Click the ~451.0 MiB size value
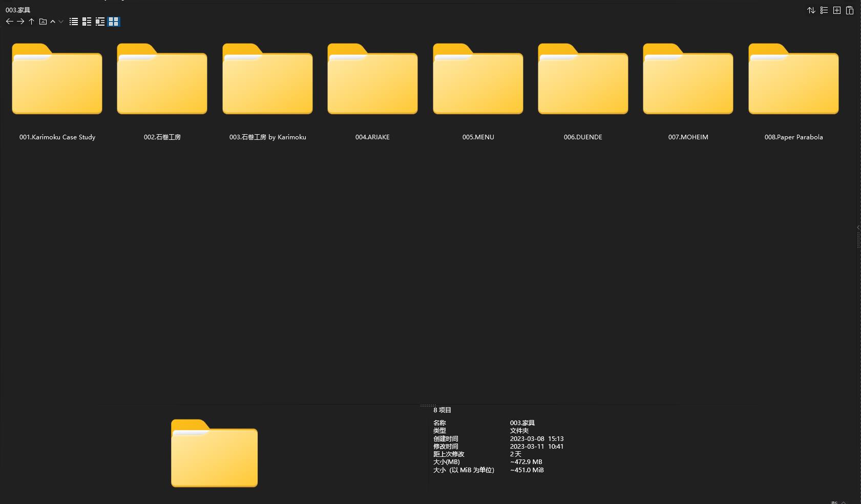The height and width of the screenshot is (504, 861). coord(527,470)
